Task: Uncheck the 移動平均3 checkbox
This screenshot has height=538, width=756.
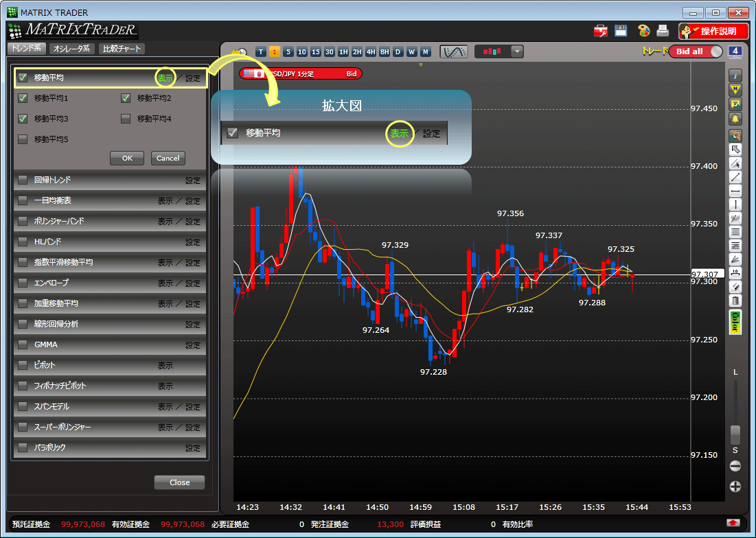Action: pyautogui.click(x=23, y=119)
